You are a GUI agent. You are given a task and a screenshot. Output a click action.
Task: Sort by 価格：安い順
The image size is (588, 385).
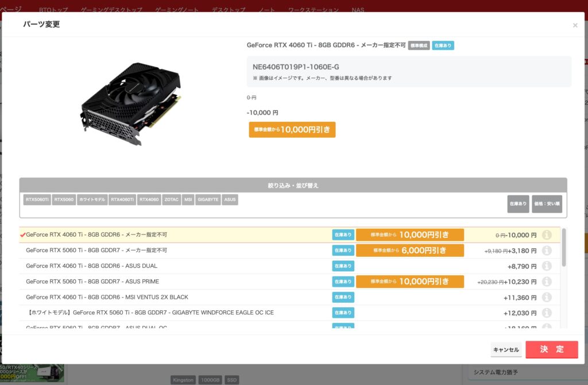click(547, 204)
